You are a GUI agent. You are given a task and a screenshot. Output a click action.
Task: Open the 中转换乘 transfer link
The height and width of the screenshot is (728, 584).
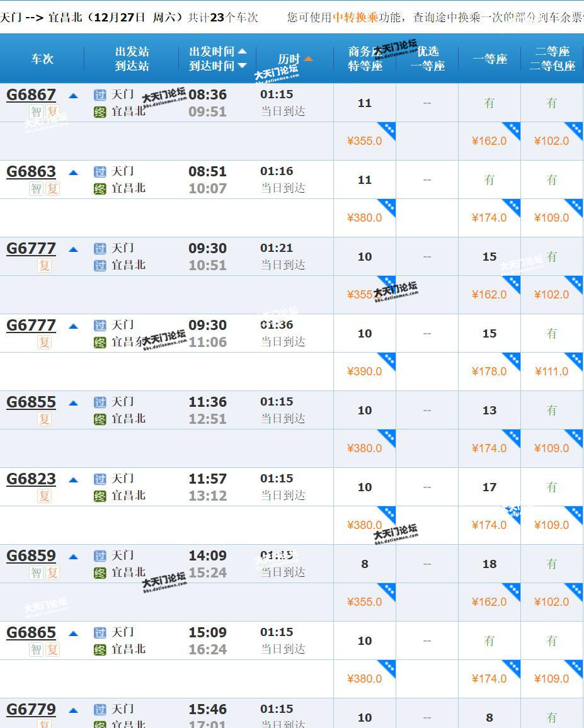point(355,17)
